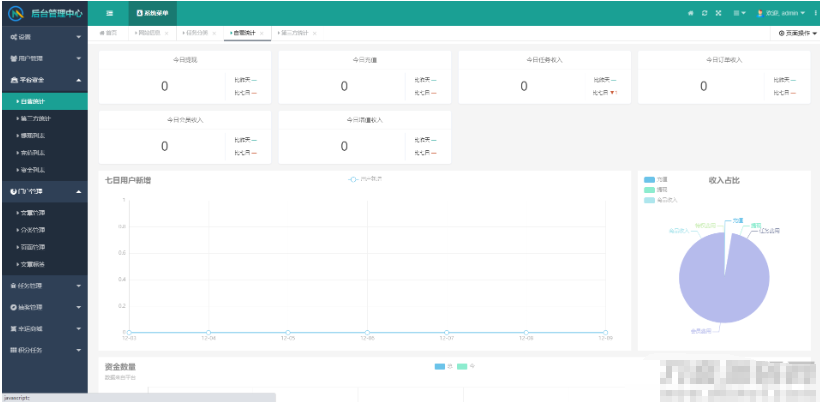This screenshot has width=820, height=402.
Task: Click the hamburger menu toggle in header
Action: [110, 13]
